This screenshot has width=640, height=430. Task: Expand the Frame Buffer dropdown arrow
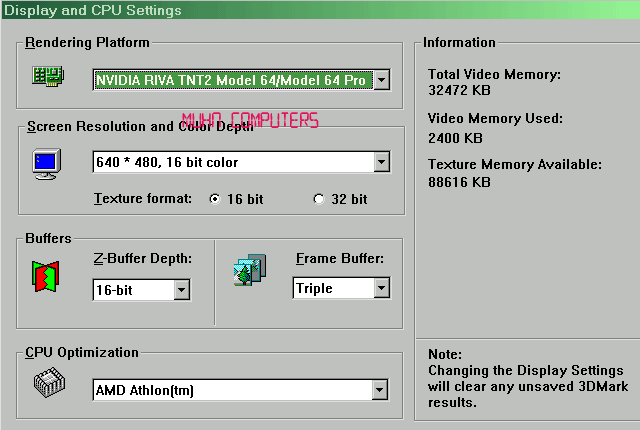(382, 288)
